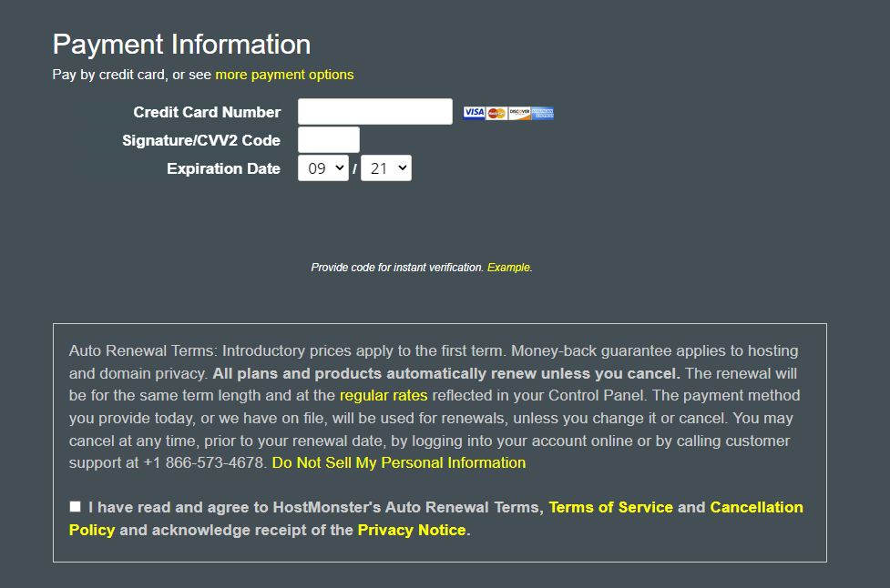This screenshot has width=890, height=588.
Task: Open the CVV code Example link
Action: [x=508, y=268]
